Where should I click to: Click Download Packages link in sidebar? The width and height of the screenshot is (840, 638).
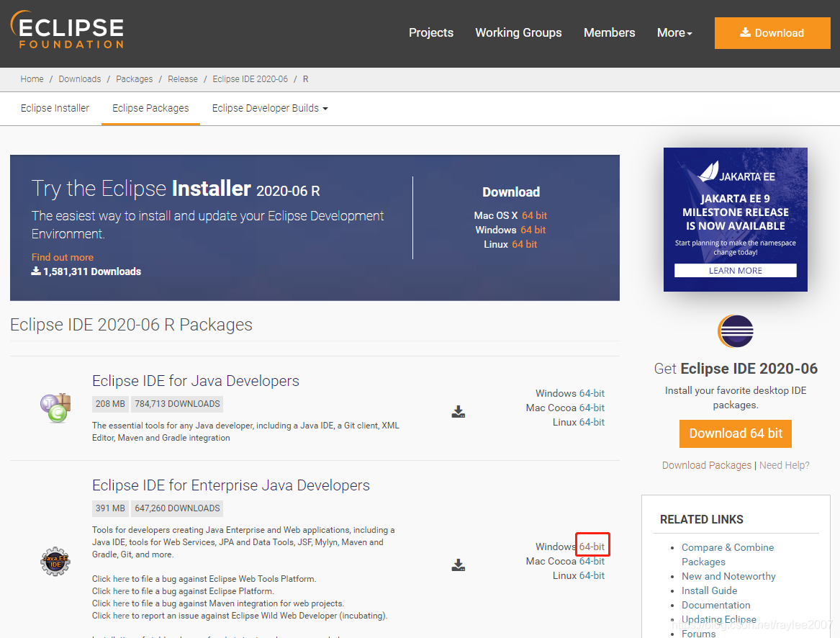(x=707, y=465)
